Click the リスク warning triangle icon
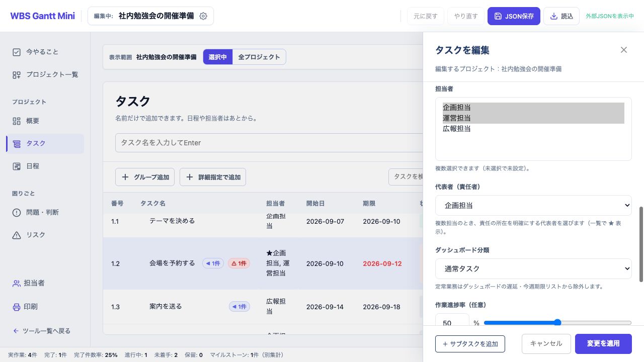This screenshot has height=362, width=644. tap(17, 235)
